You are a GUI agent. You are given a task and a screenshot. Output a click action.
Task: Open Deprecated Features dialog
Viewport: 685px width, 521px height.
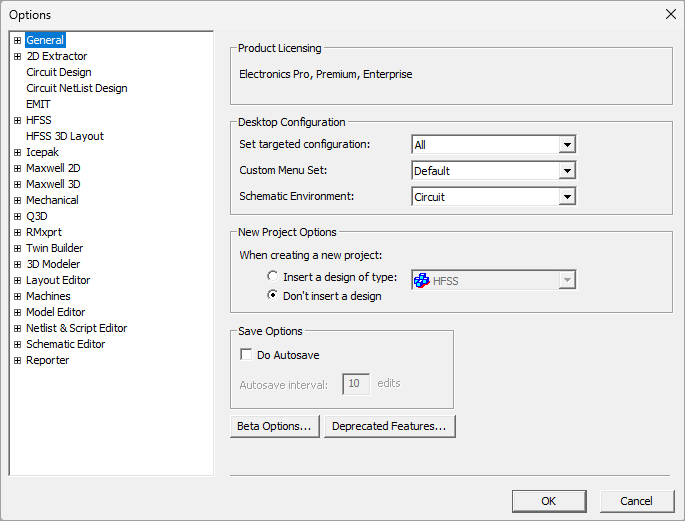[390, 426]
